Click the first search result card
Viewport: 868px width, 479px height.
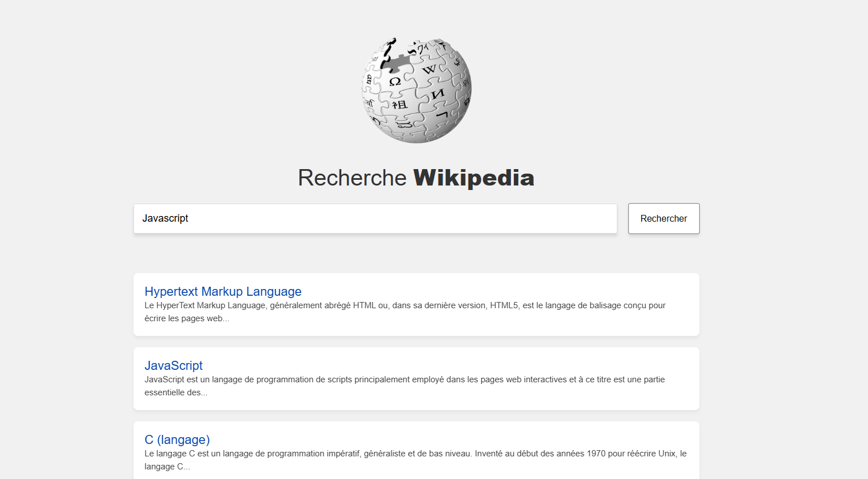tap(416, 304)
